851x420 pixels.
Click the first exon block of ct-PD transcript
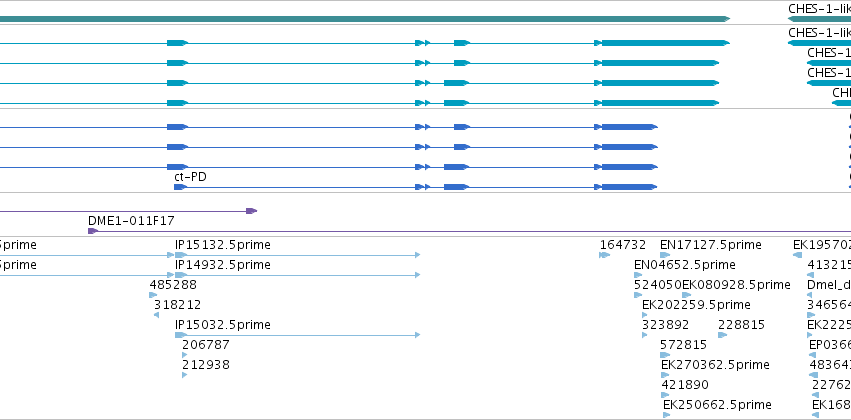coord(180,187)
